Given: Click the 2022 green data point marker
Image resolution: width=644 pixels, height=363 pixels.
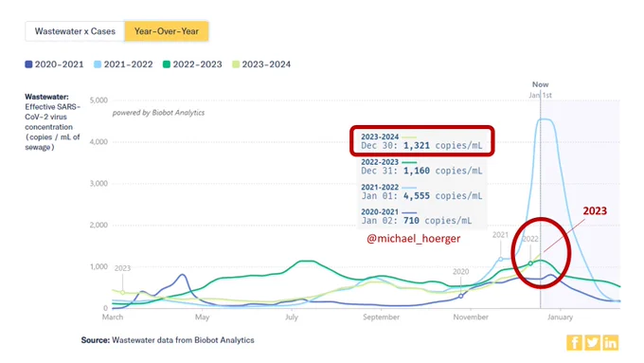Looking at the screenshot, I should click(x=530, y=263).
